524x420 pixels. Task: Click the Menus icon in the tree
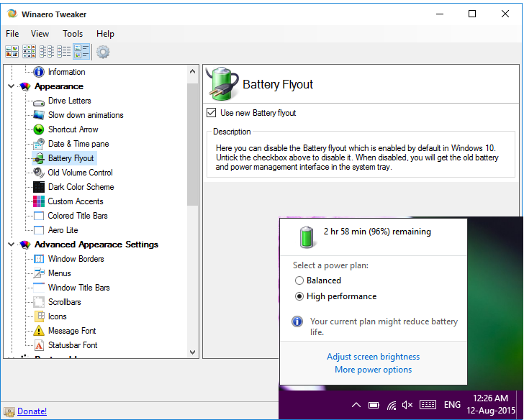point(39,273)
